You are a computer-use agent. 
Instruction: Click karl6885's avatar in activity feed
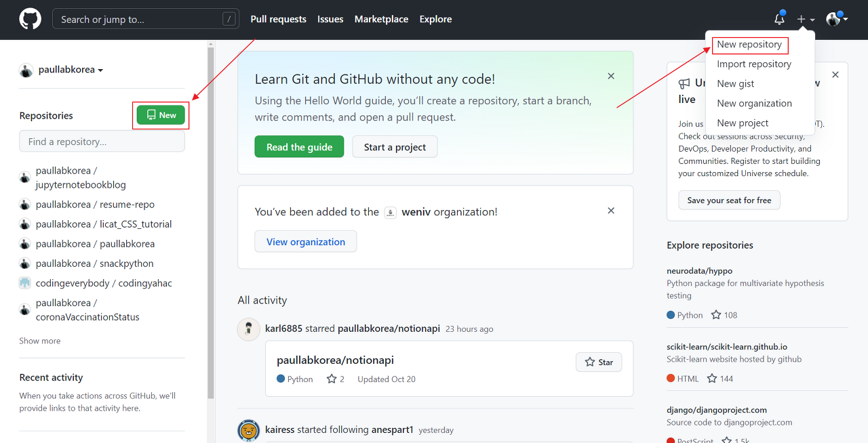point(249,329)
